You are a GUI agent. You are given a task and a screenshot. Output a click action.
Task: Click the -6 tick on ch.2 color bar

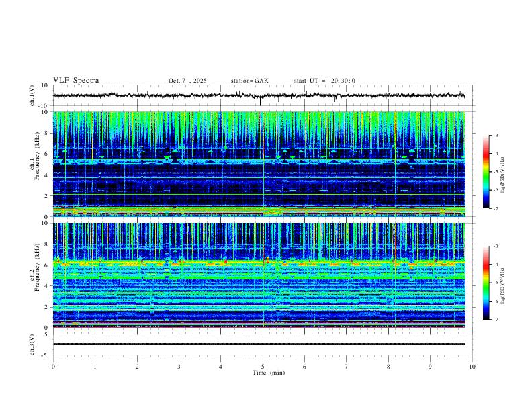(495, 301)
